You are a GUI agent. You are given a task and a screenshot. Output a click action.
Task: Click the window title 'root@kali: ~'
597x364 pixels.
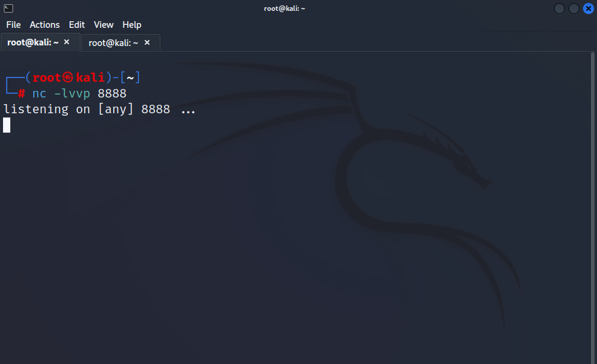click(285, 8)
